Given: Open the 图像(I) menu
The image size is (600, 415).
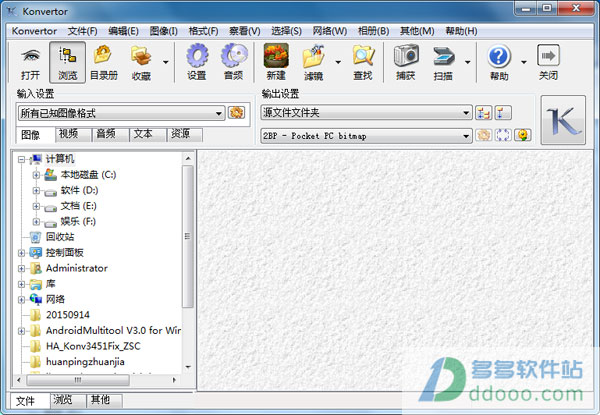Looking at the screenshot, I should pyautogui.click(x=164, y=31).
